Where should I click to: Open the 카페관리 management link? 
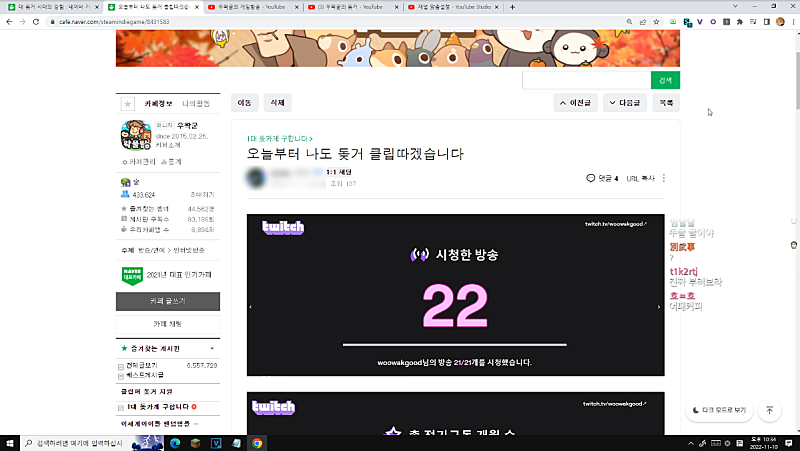139,162
